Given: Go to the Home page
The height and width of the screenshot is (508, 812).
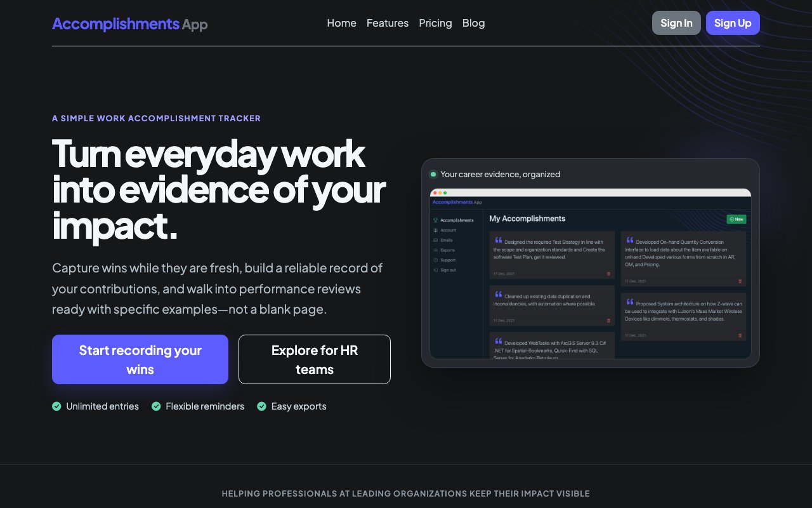Looking at the screenshot, I should pyautogui.click(x=341, y=23).
